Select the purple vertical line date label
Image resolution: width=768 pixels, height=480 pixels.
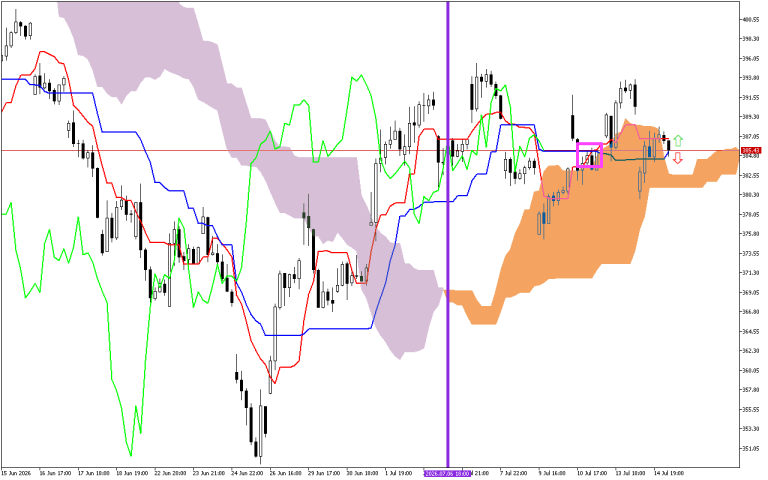pyautogui.click(x=447, y=474)
